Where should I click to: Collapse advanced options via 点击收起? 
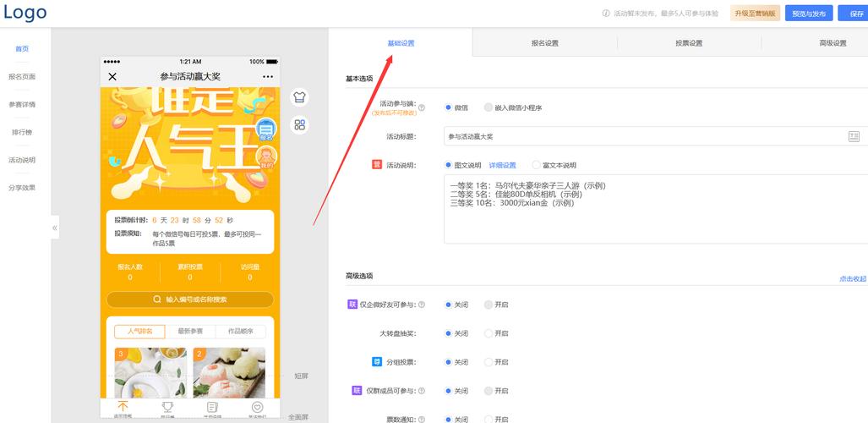[853, 279]
